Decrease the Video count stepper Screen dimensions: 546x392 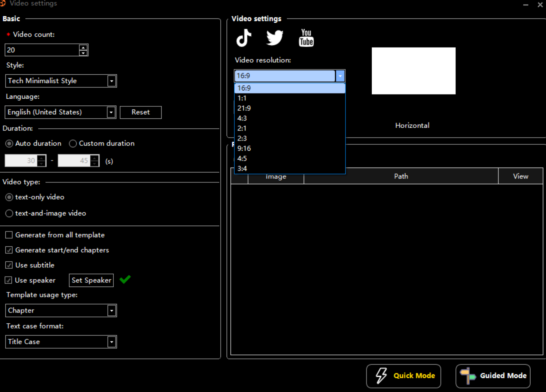coord(83,53)
